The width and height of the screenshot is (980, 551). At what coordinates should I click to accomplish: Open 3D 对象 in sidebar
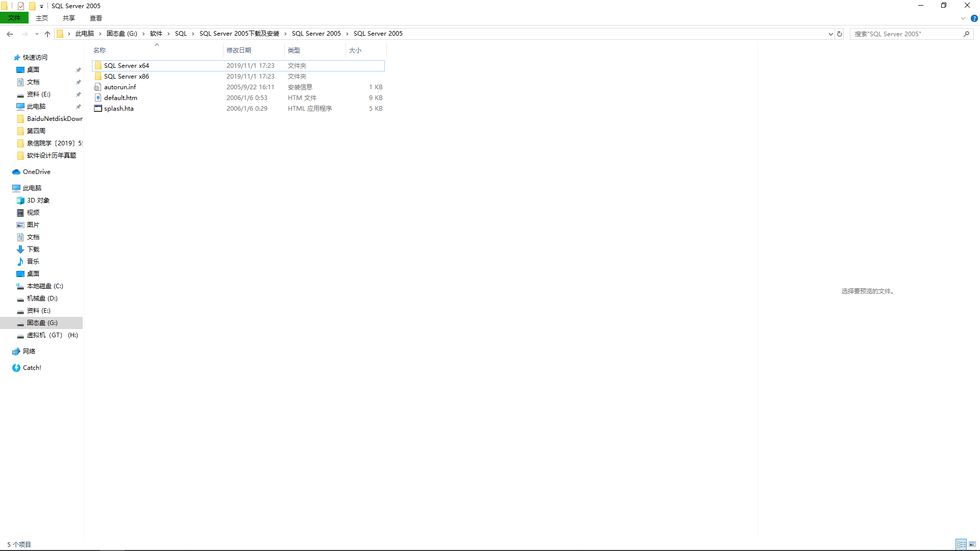(38, 201)
